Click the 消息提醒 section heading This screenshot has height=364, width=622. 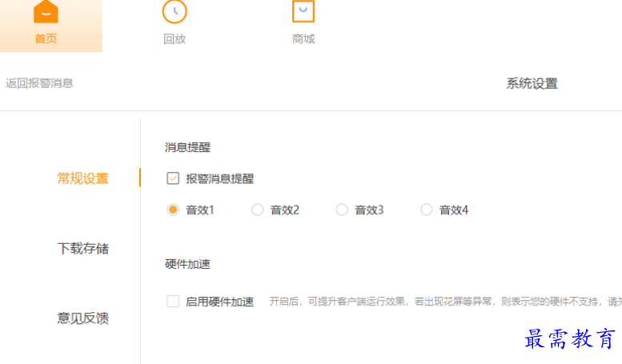pos(187,147)
